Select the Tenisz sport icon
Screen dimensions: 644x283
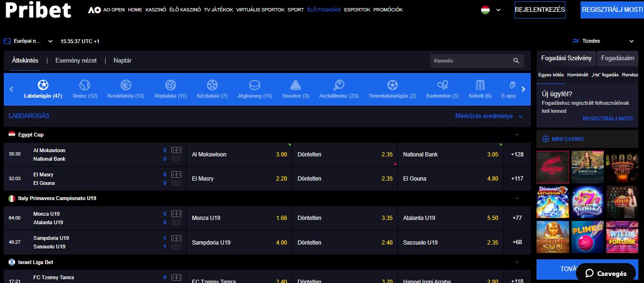tap(85, 85)
